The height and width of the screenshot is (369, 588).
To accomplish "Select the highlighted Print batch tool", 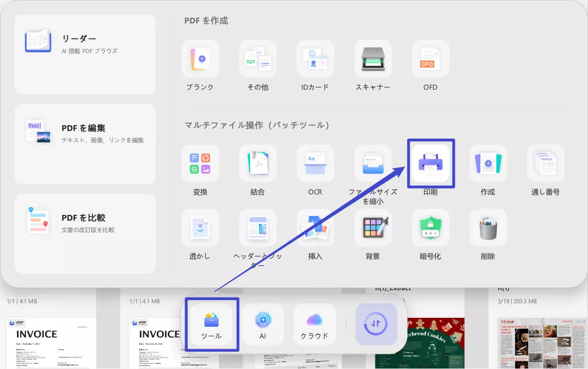I will pyautogui.click(x=430, y=163).
